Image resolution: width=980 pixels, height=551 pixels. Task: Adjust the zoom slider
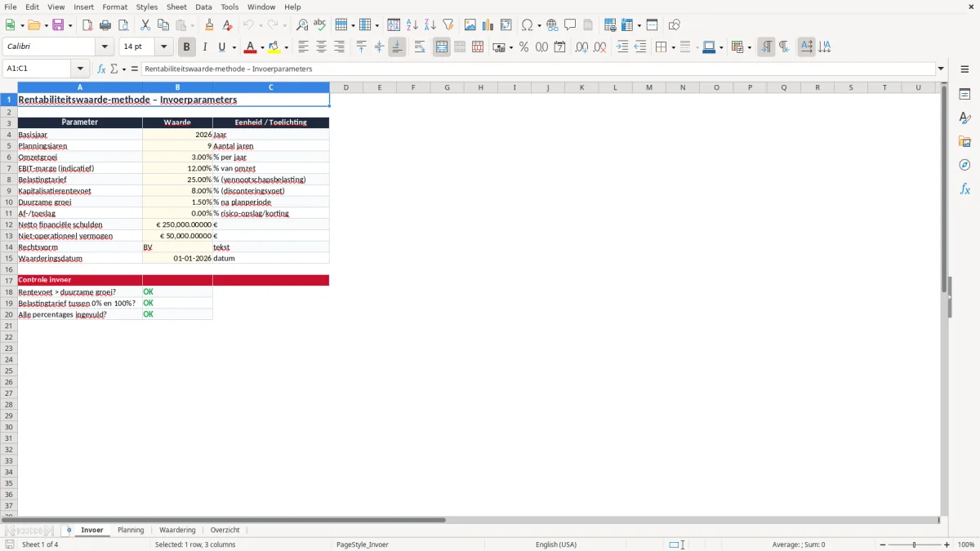pyautogui.click(x=914, y=544)
